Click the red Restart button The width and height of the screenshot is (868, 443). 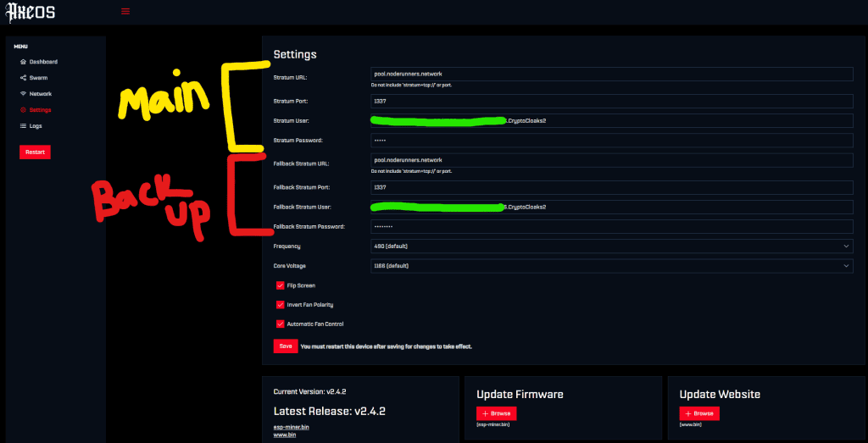click(x=35, y=152)
